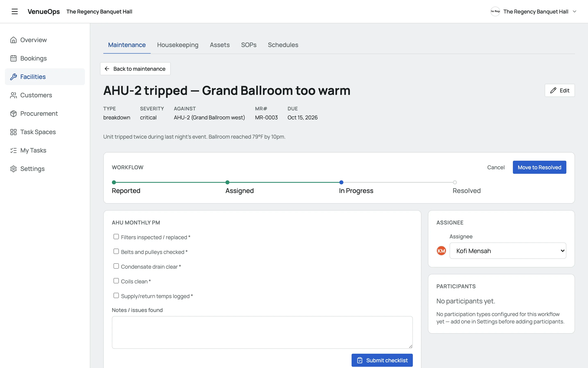Check Supply/return temps logged

(x=116, y=295)
